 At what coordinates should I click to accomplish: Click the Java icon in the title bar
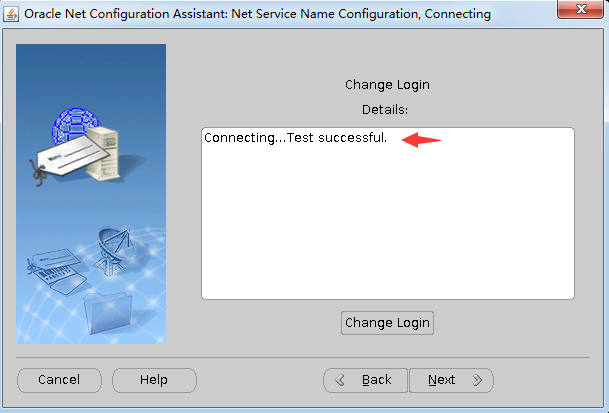pos(12,14)
